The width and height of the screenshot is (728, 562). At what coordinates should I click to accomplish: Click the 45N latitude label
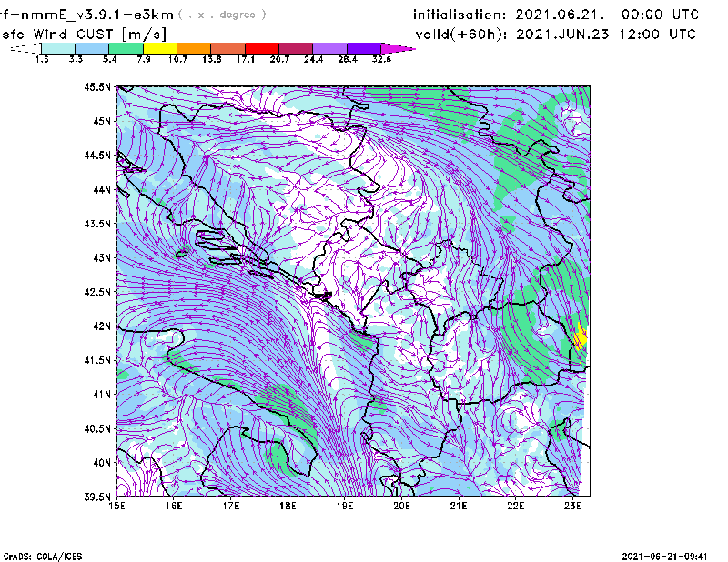pos(102,121)
